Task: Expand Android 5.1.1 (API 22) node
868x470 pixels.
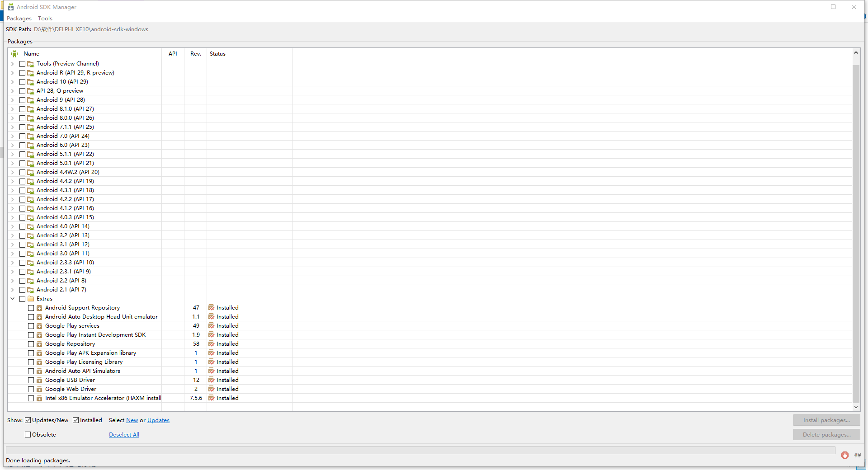Action: (x=13, y=154)
